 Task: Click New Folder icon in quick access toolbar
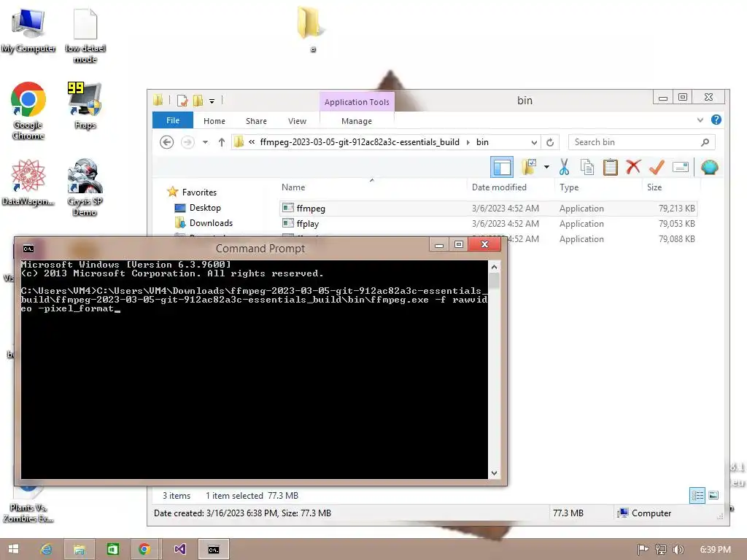click(198, 101)
